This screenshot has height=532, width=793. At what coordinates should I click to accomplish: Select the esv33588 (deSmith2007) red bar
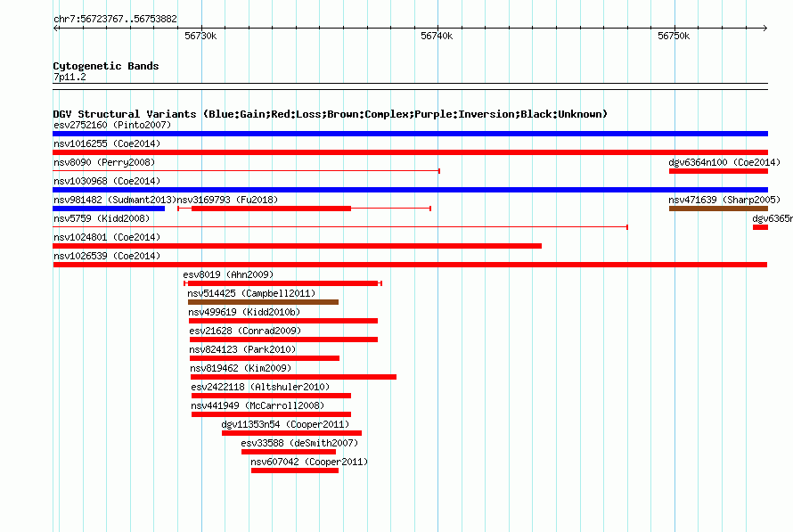(289, 452)
